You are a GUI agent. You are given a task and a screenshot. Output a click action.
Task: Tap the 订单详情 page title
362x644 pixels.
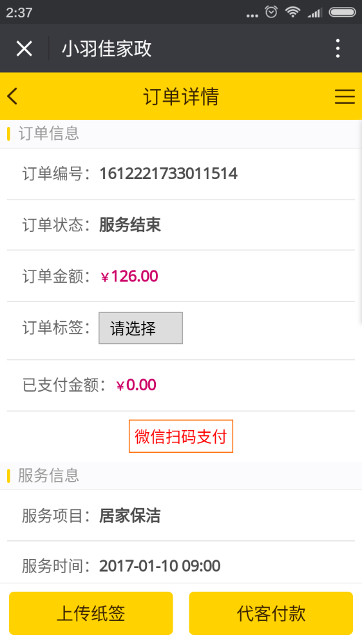(181, 97)
